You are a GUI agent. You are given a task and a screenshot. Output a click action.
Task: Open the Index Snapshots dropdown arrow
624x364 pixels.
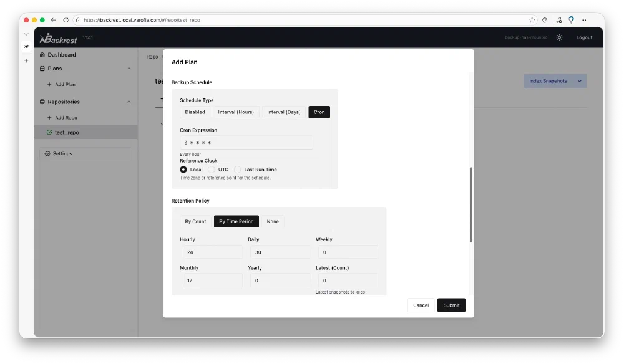click(x=579, y=81)
